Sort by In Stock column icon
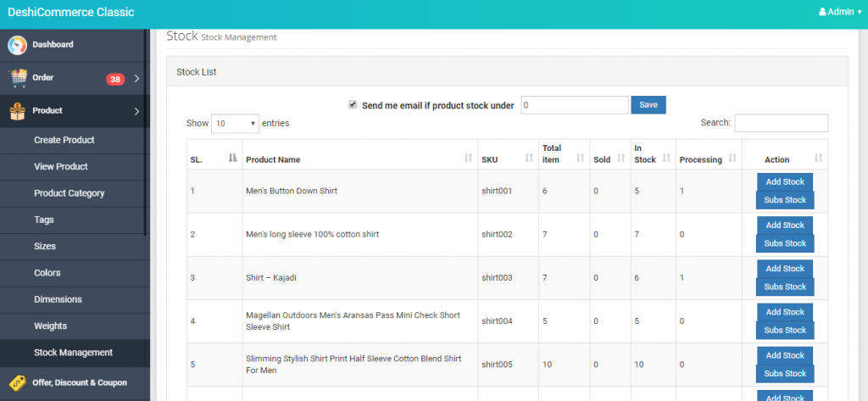 [x=666, y=159]
